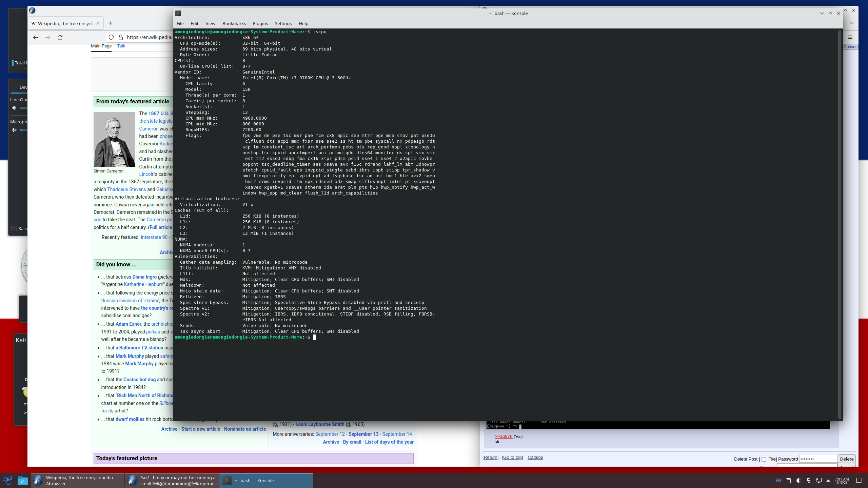The height and width of the screenshot is (488, 868).
Task: Click the volume tray icon
Action: pos(798,481)
